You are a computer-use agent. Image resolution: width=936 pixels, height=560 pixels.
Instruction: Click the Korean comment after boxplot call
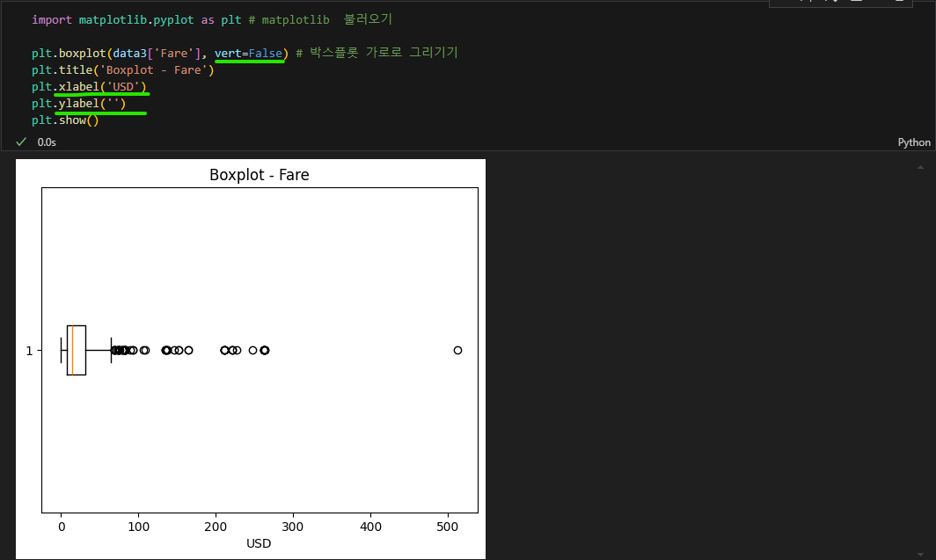377,53
